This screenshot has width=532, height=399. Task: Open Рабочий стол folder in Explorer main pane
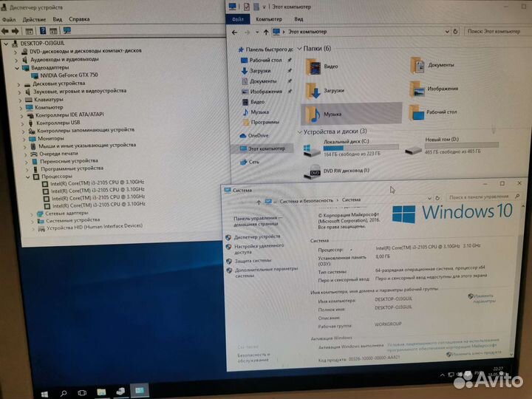pos(417,112)
